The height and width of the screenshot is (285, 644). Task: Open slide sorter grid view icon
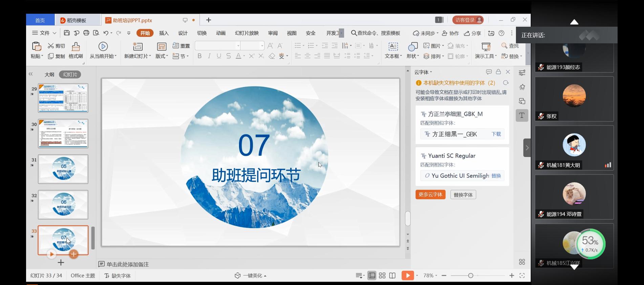[x=382, y=276]
